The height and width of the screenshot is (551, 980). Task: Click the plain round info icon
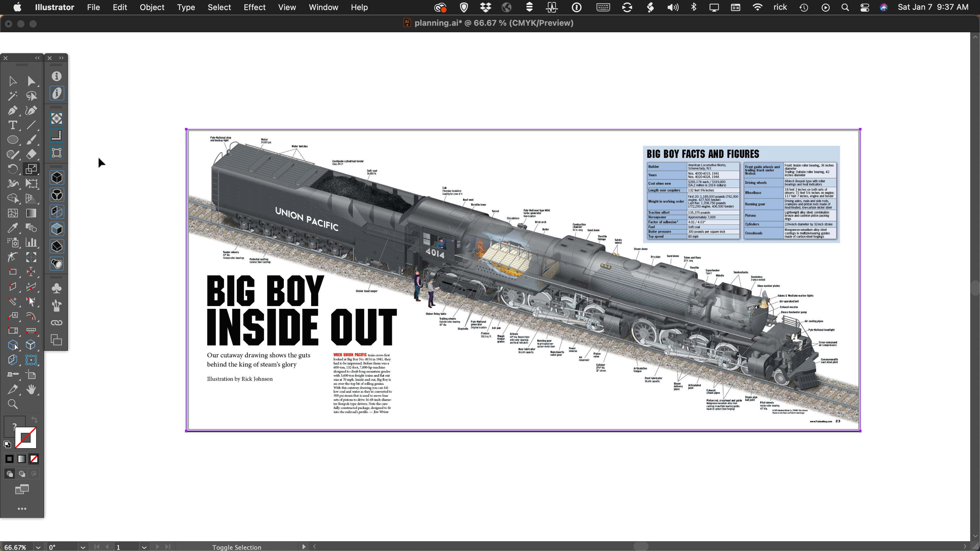point(57,76)
